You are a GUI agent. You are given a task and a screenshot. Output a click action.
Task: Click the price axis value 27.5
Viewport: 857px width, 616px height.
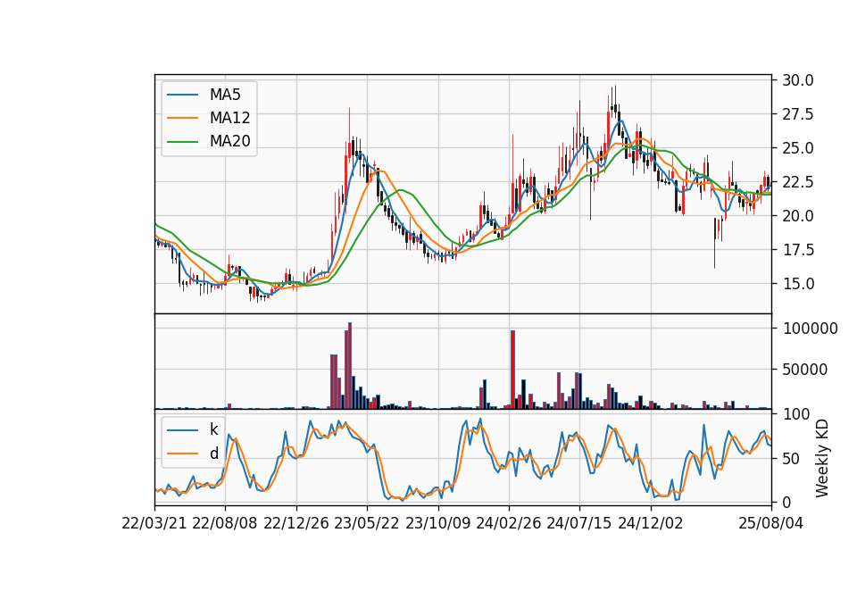tap(798, 114)
